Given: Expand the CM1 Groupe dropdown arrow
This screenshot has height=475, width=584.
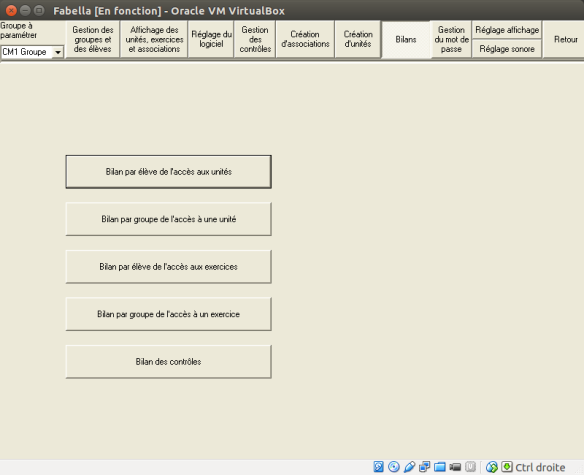Looking at the screenshot, I should click(58, 52).
